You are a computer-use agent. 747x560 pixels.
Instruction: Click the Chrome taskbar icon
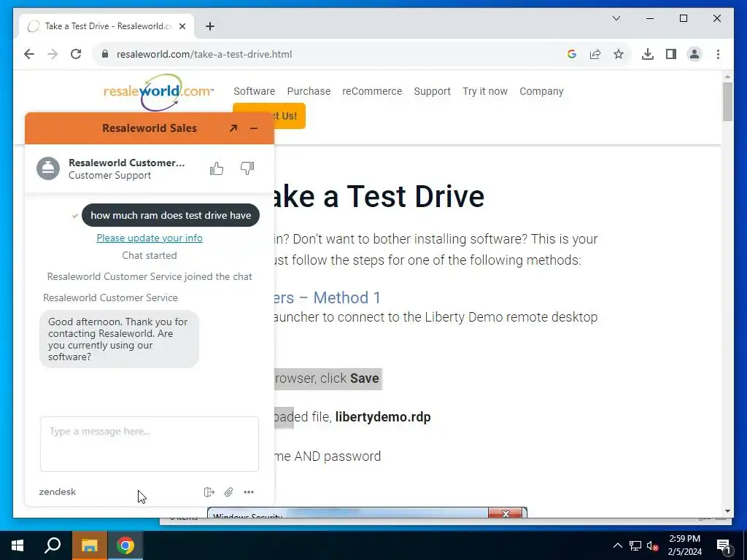[x=125, y=545]
